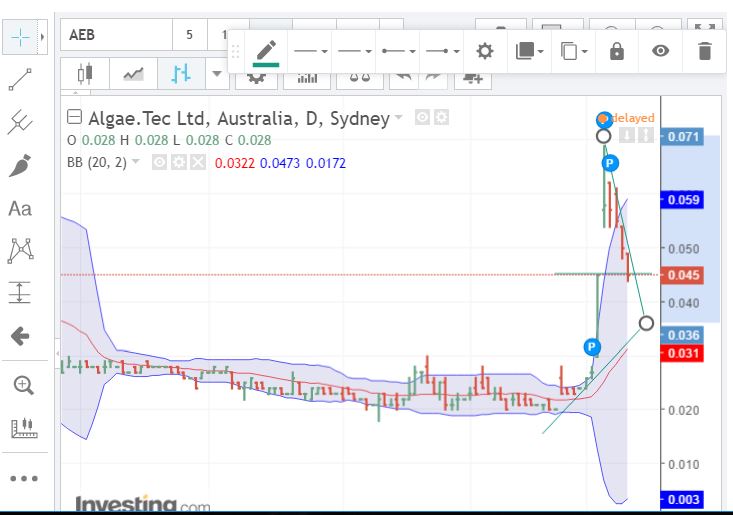The width and height of the screenshot is (733, 515).
Task: Open the line width dropdown
Action: [354, 51]
